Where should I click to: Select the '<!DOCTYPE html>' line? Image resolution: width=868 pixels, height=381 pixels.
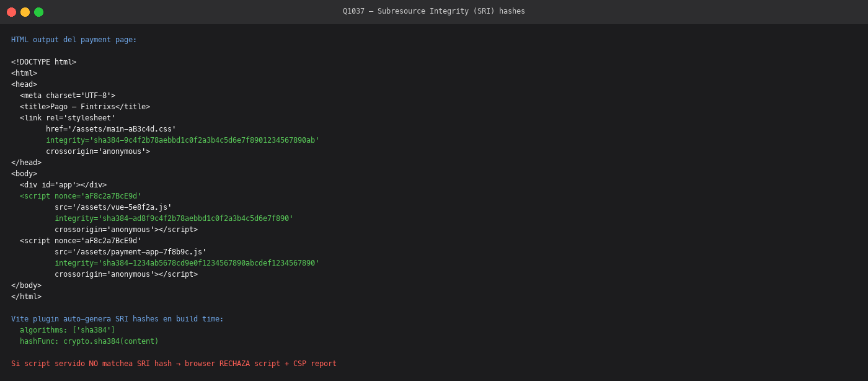pos(43,62)
